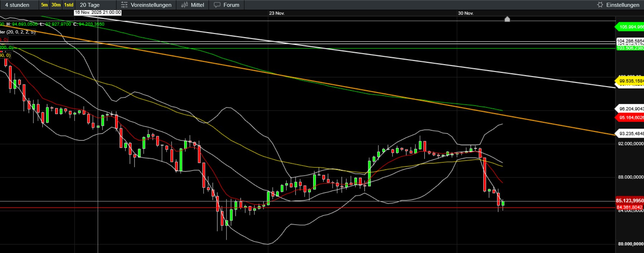Image resolution: width=644 pixels, height=253 pixels.
Task: Click the candlestick icon beside Mittel
Action: 185,5
